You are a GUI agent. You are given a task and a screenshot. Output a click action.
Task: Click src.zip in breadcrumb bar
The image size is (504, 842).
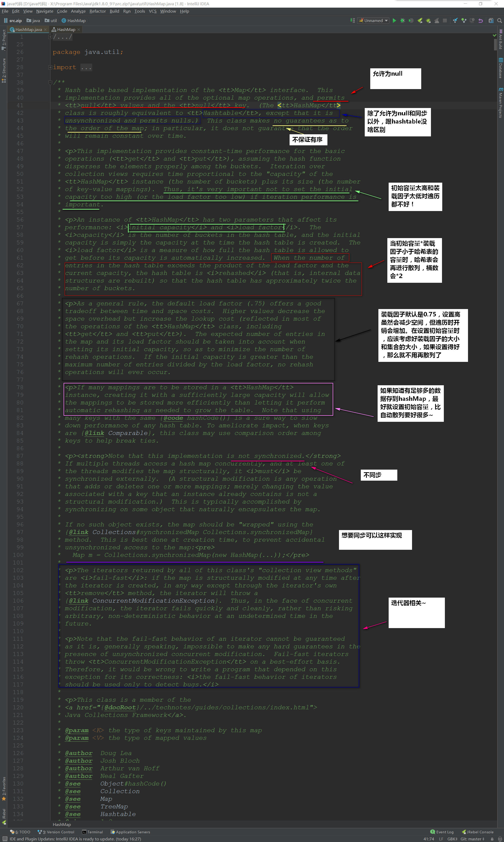coord(13,20)
